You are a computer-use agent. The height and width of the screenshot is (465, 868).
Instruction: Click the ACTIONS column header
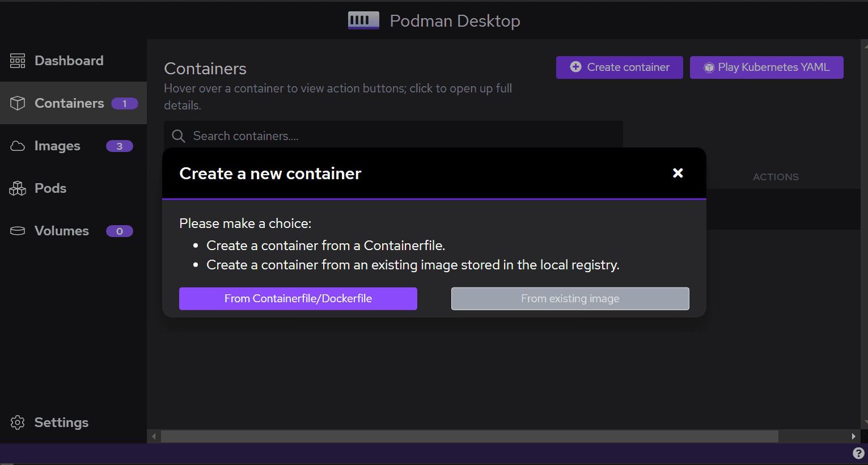(776, 177)
